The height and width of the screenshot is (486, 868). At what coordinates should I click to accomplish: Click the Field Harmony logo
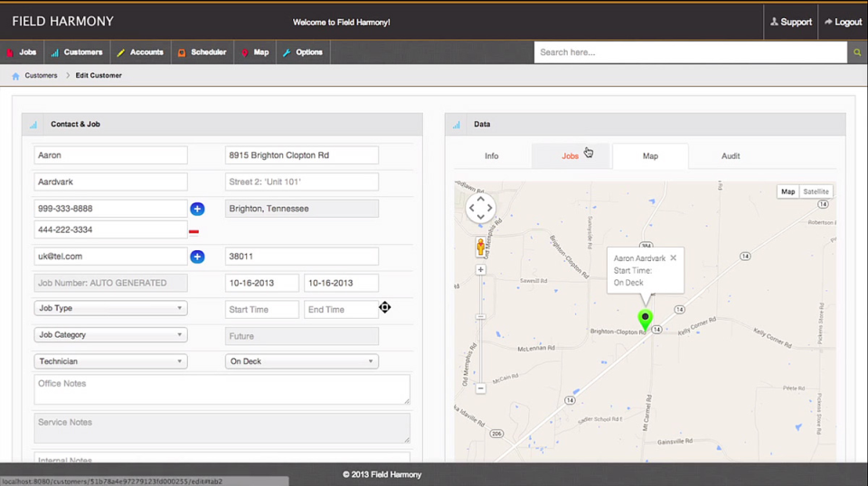click(x=62, y=22)
